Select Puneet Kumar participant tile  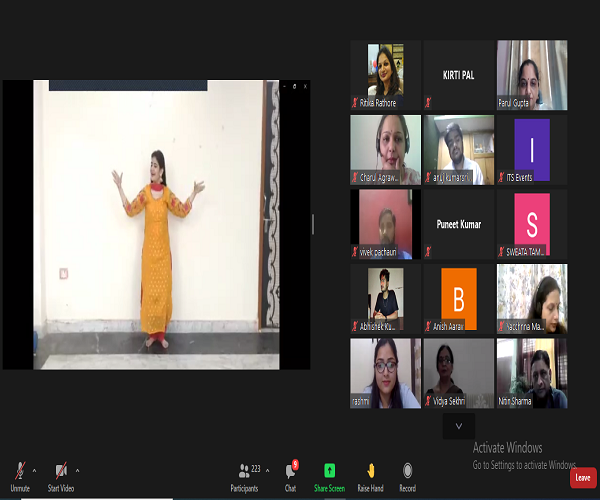(459, 224)
